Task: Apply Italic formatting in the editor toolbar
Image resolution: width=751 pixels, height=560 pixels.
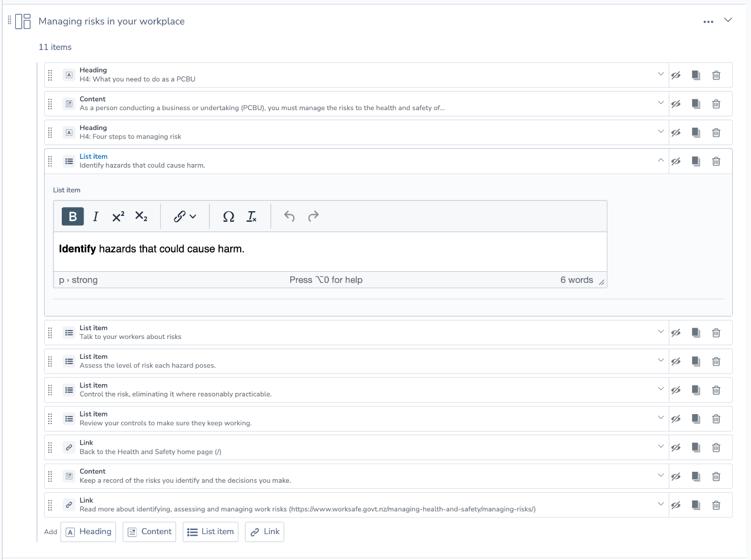Action: [x=95, y=216]
